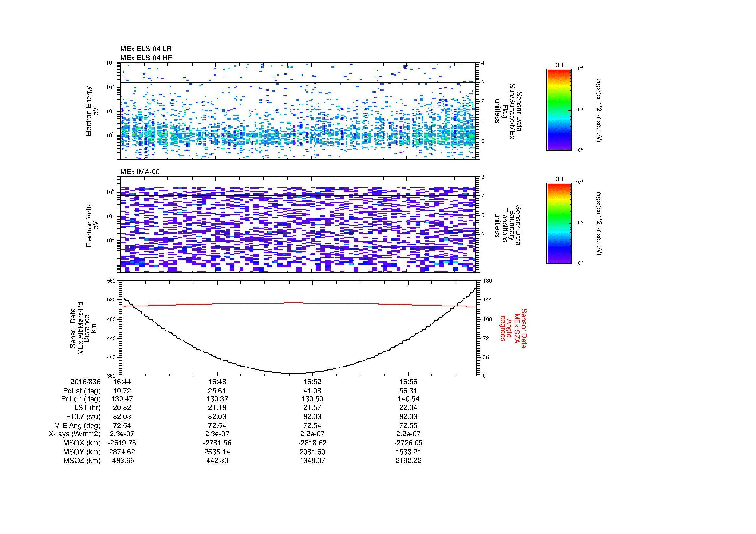Click the 'MSOY (km)' row label
The image size is (756, 534).
tap(82, 452)
